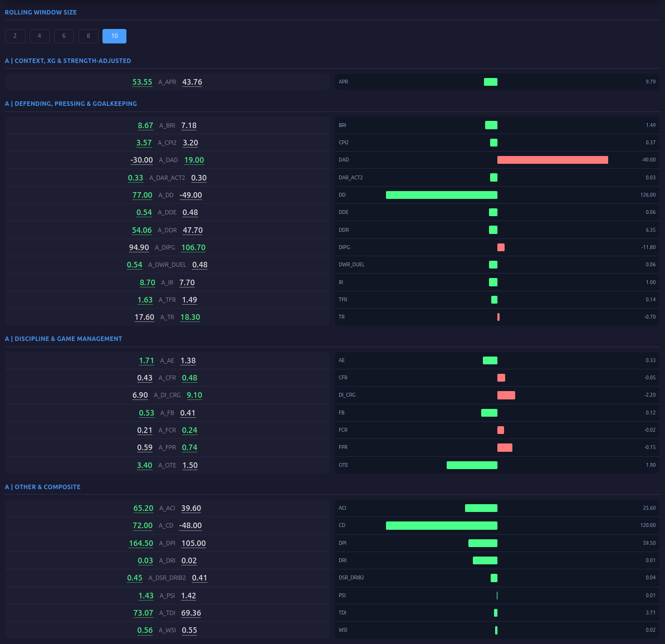Screen dimensions: 665x644
Task: Click the 1.71 link for A_AE
Action: pos(146,360)
